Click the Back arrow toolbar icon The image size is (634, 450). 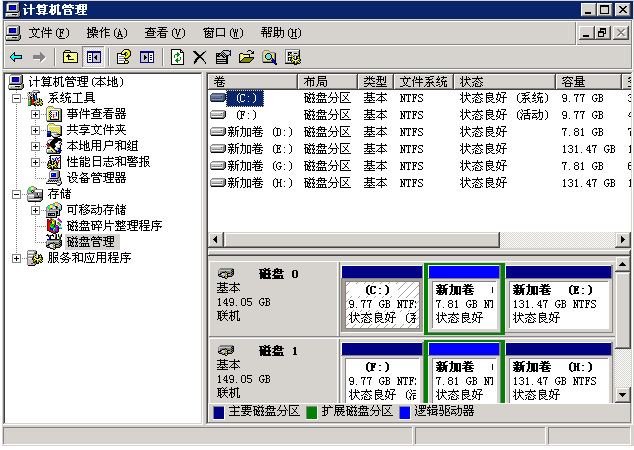click(x=16, y=57)
